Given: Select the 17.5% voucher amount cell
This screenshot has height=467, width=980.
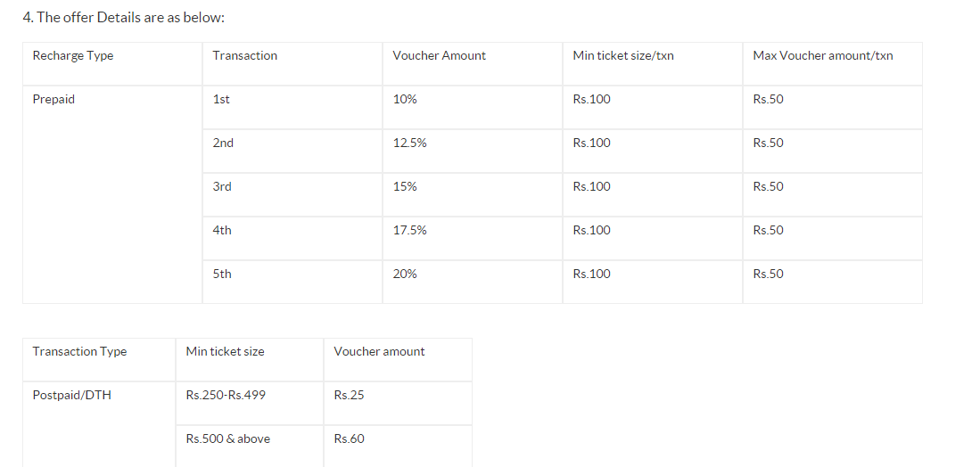Looking at the screenshot, I should [409, 231].
